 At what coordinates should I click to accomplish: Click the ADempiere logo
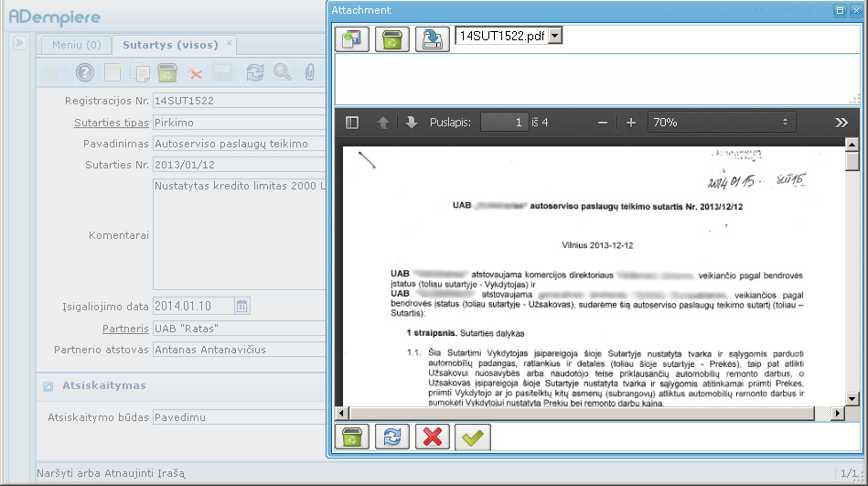point(54,17)
